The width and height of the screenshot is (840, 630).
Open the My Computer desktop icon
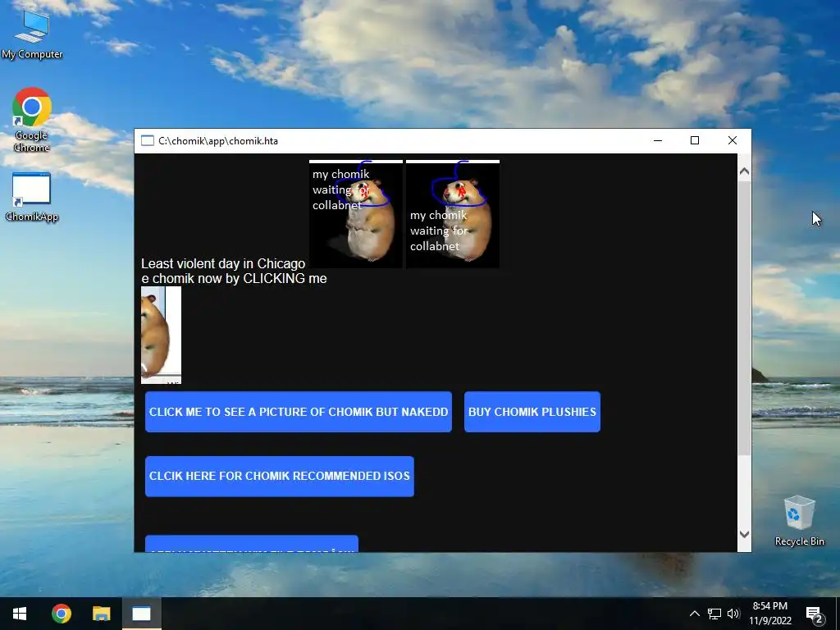(32, 34)
